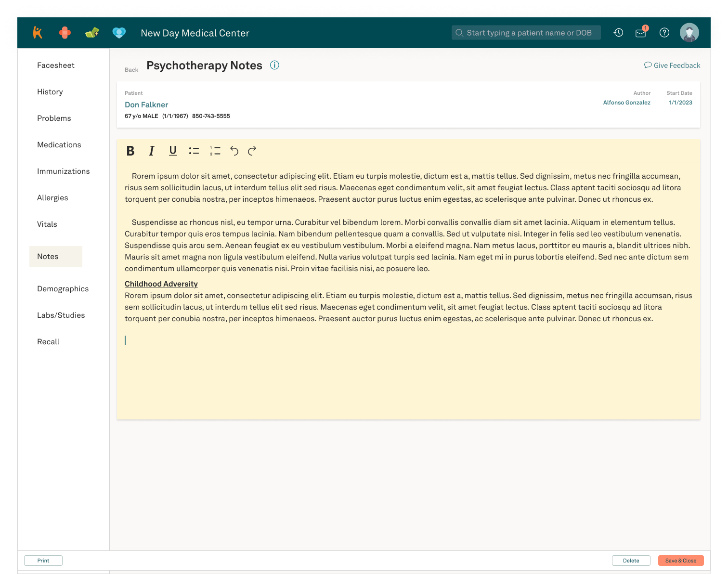Redo the last undone edit
This screenshot has width=728, height=574.
pos(252,151)
